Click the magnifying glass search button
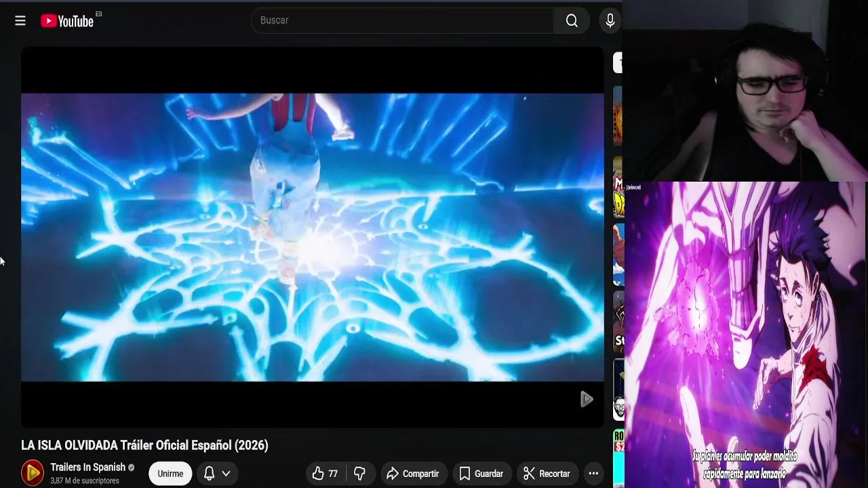This screenshot has width=868, height=488. tap(572, 21)
